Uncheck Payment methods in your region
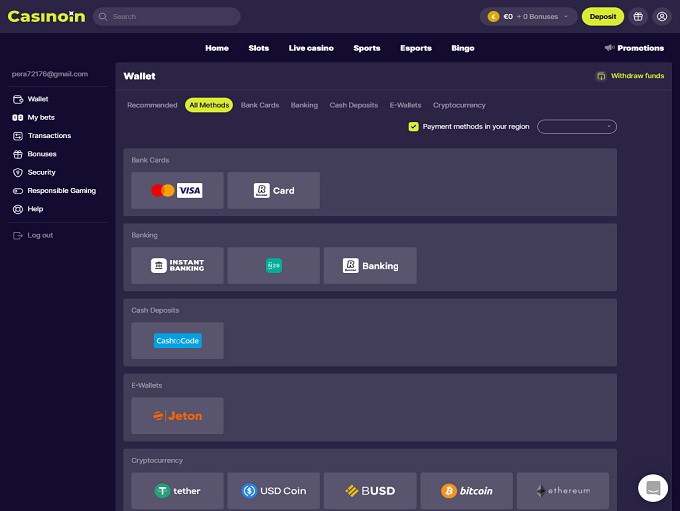The height and width of the screenshot is (511, 680). coord(413,127)
